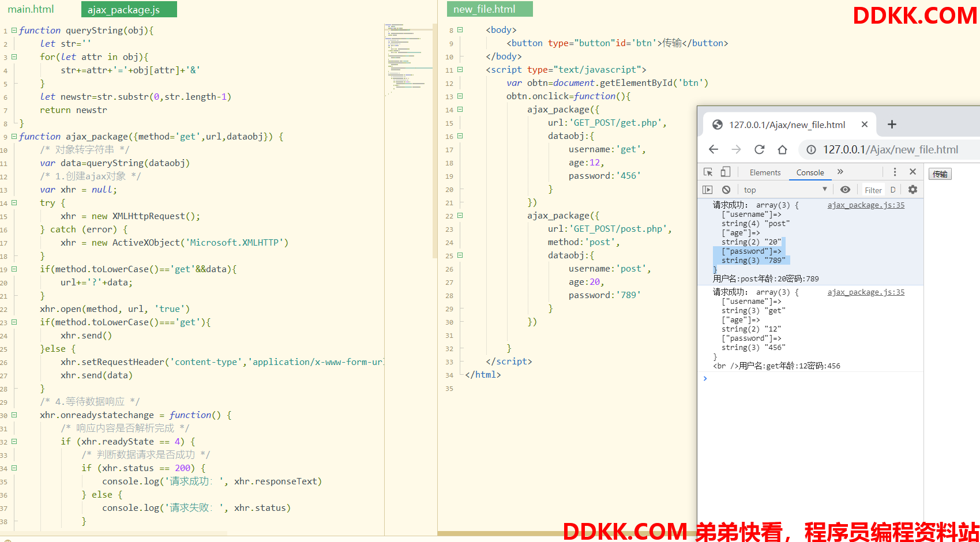Click the browser address bar URL

tap(890, 150)
